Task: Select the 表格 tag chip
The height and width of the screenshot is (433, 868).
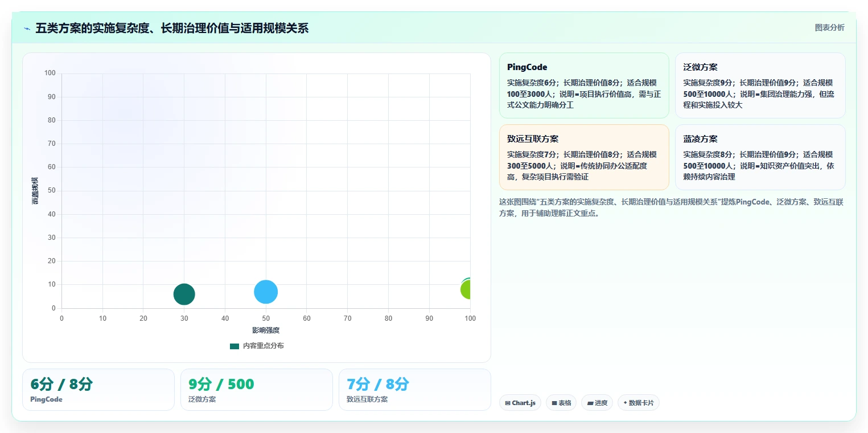Action: tap(561, 403)
